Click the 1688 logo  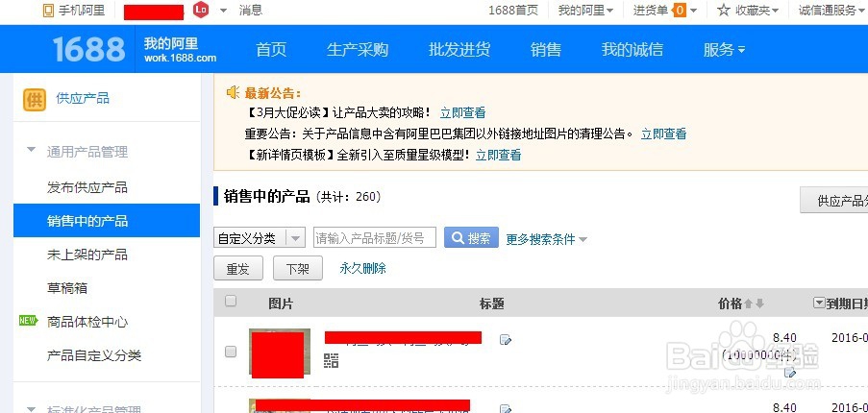[88, 49]
